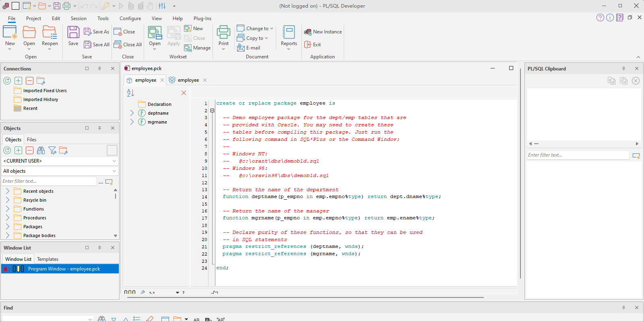
Task: Sort the code contents alphabetically
Action: click(x=130, y=93)
